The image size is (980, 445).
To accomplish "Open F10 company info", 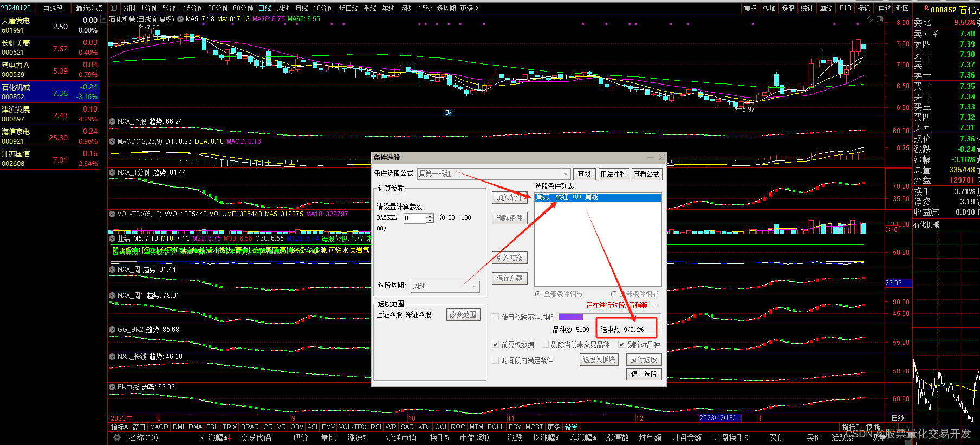I will point(845,8).
